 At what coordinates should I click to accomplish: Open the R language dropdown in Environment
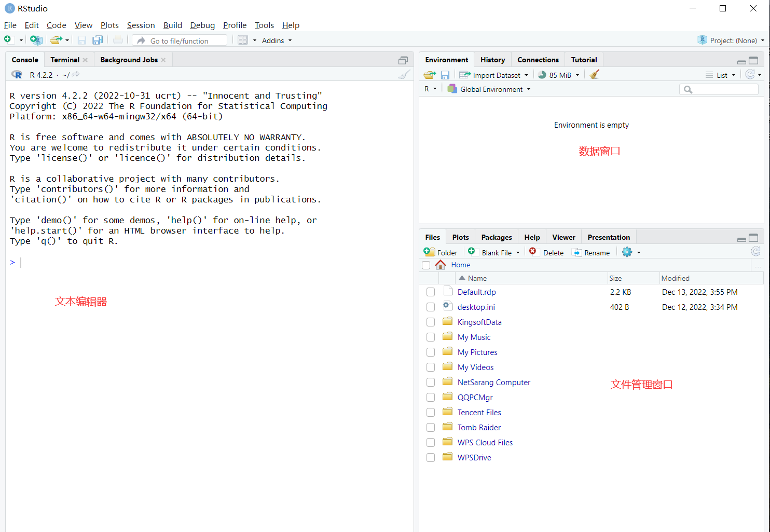(431, 89)
